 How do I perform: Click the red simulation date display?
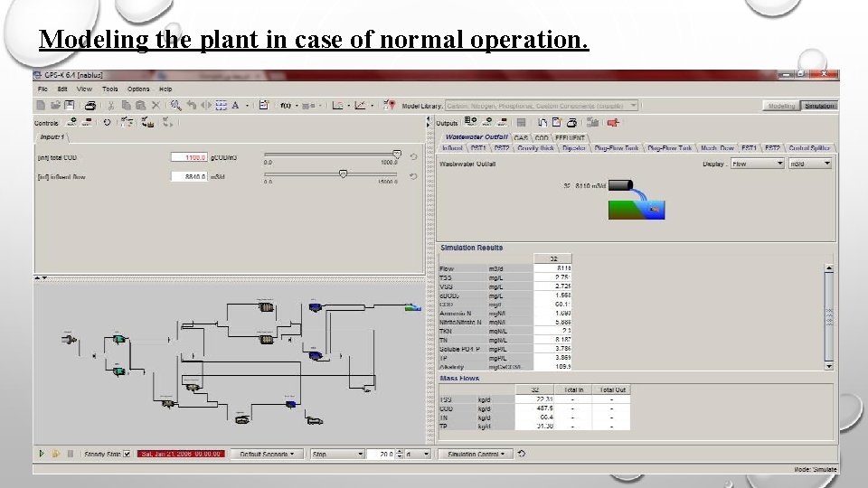pos(181,454)
